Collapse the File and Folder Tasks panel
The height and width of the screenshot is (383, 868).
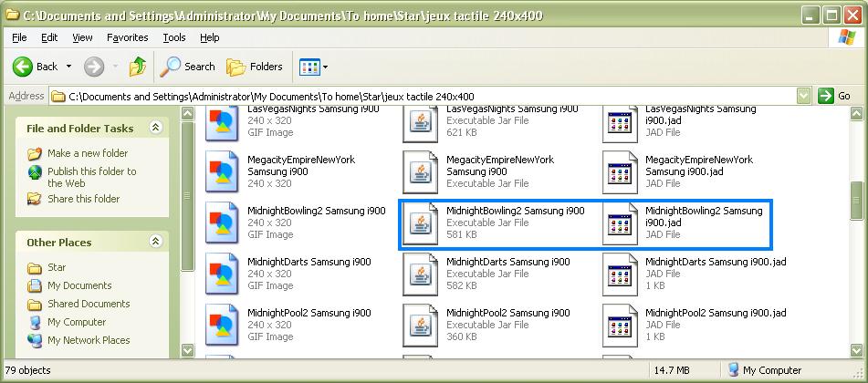155,128
